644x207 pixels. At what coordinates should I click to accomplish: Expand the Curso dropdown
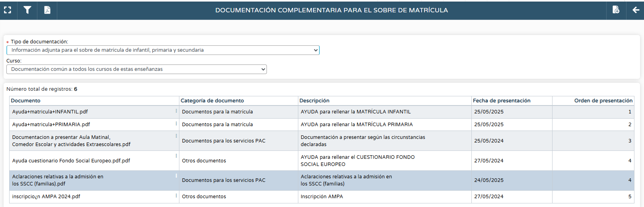136,69
